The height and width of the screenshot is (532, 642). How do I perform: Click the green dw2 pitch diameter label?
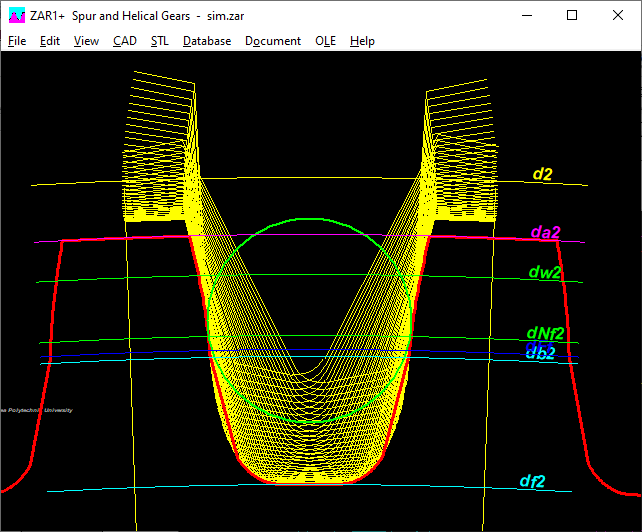coord(545,272)
